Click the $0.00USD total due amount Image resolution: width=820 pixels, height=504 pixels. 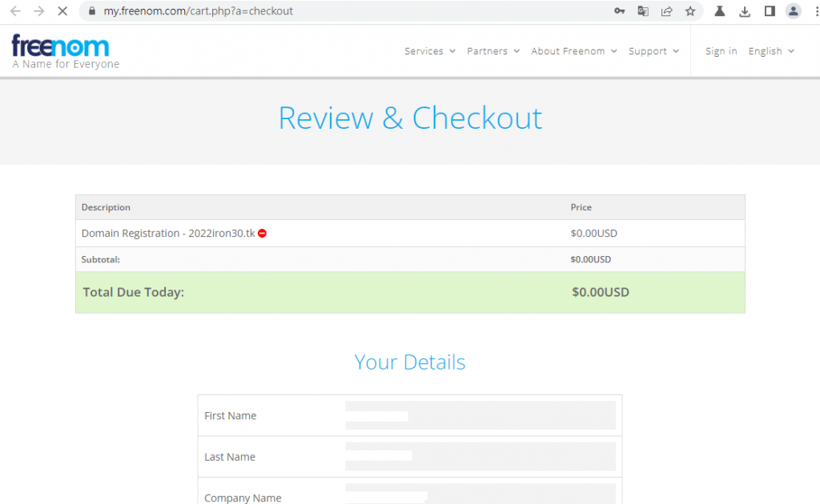[601, 292]
